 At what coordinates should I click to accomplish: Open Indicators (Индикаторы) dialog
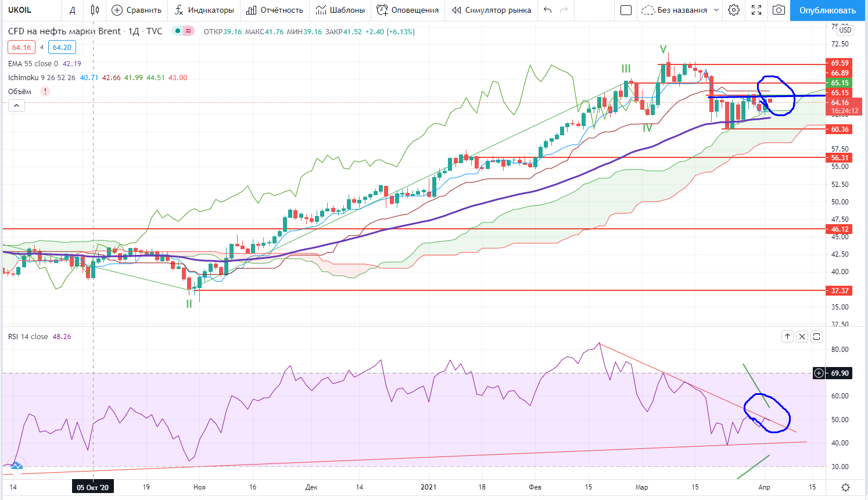point(204,10)
